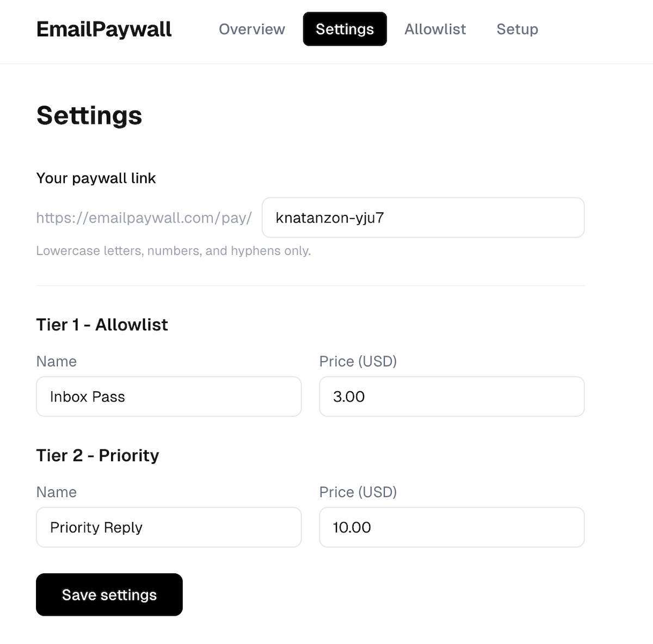Click the Tier 2 - Priority heading
Image resolution: width=653 pixels, height=644 pixels.
(x=97, y=455)
